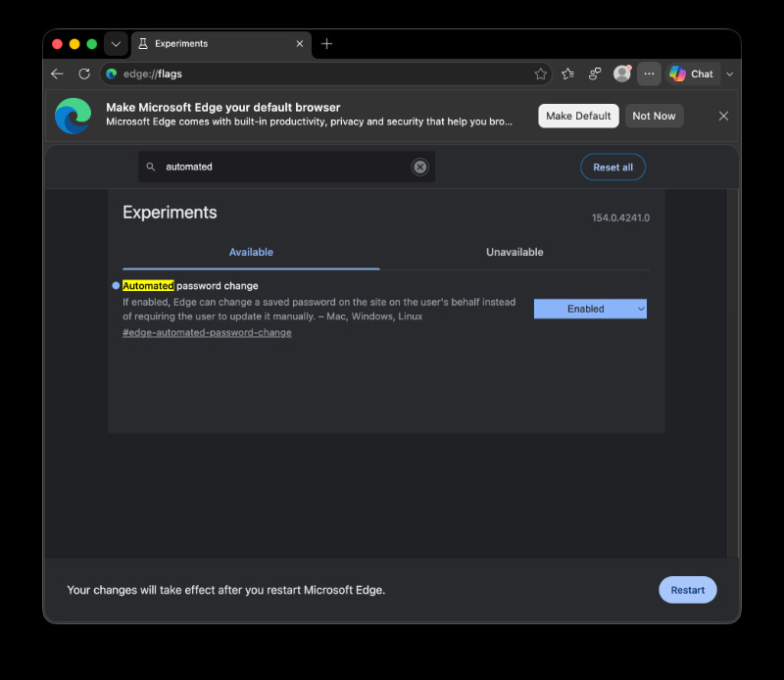
Task: Open the tab actions menu chevron
Action: 116,44
